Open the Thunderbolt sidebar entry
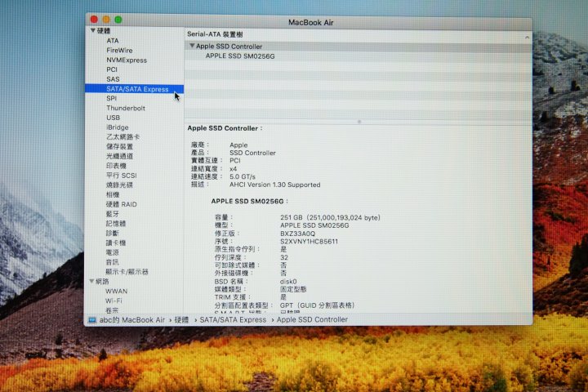This screenshot has height=392, width=588. click(126, 108)
